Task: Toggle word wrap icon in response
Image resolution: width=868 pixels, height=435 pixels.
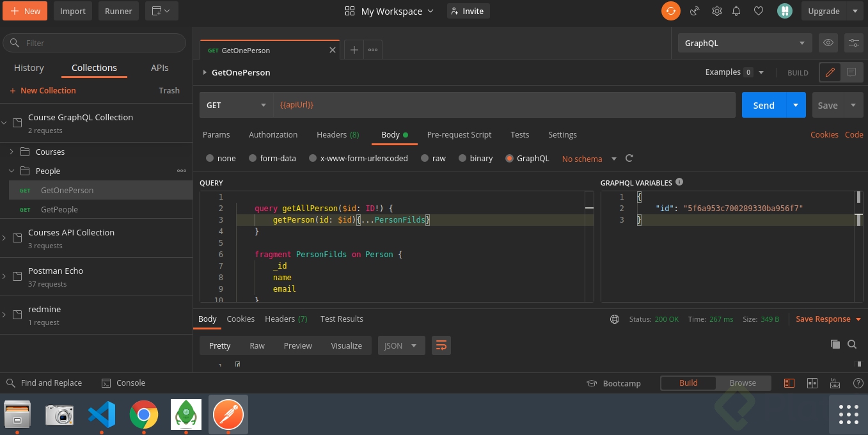Action: coord(441,345)
